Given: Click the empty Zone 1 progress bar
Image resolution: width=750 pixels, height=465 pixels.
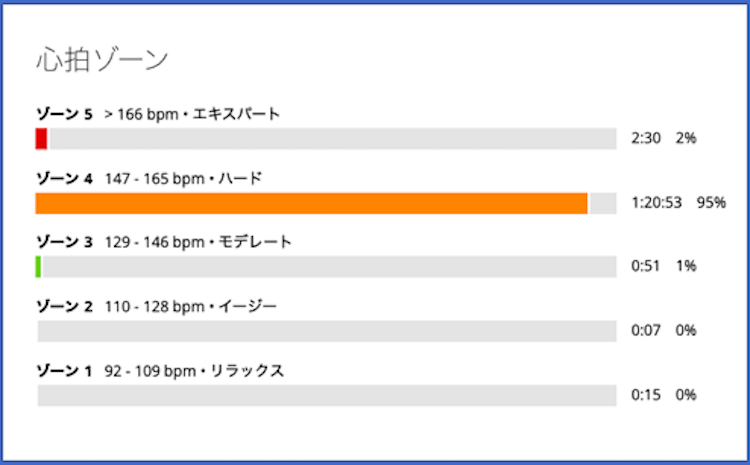Looking at the screenshot, I should (326, 395).
